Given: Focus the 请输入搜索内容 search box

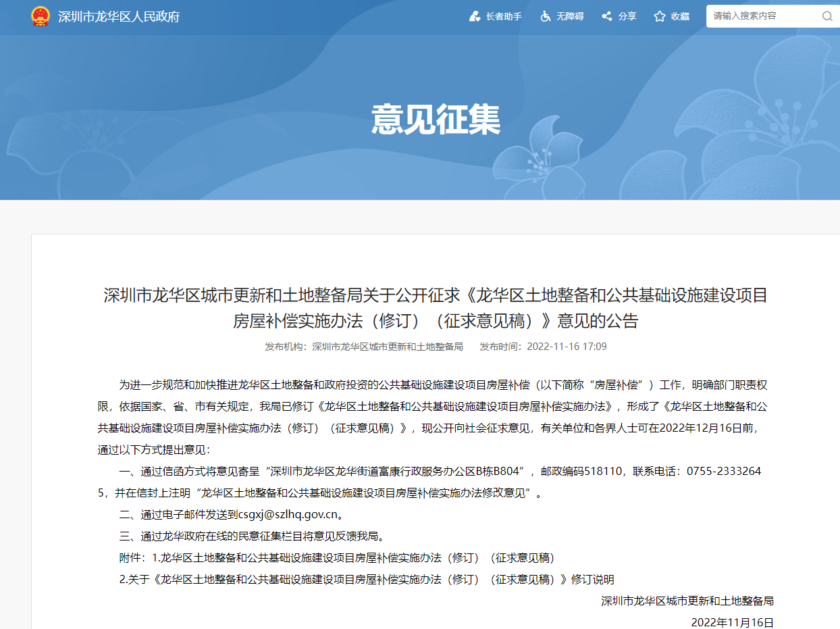Looking at the screenshot, I should click(762, 16).
